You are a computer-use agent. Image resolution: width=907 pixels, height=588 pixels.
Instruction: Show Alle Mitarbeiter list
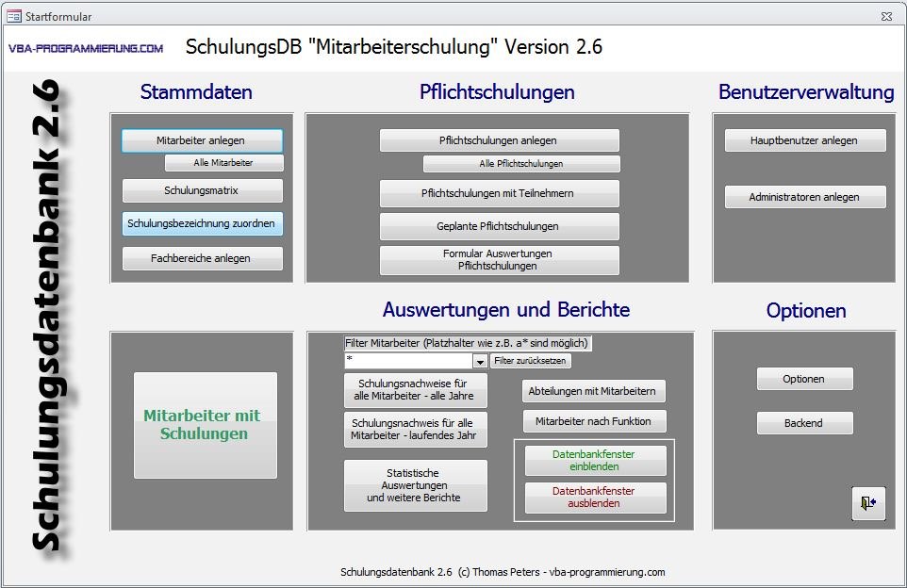pos(223,163)
